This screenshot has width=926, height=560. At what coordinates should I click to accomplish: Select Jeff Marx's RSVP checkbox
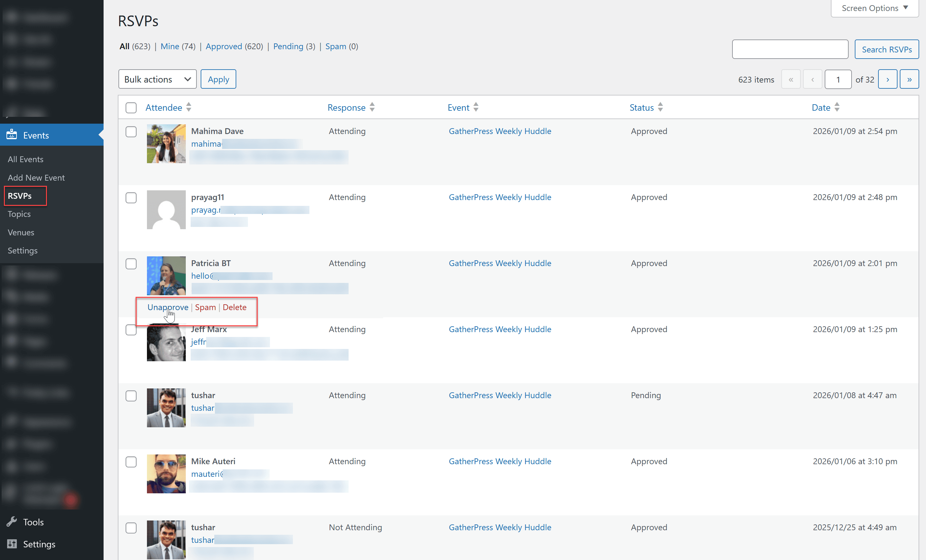click(x=131, y=330)
